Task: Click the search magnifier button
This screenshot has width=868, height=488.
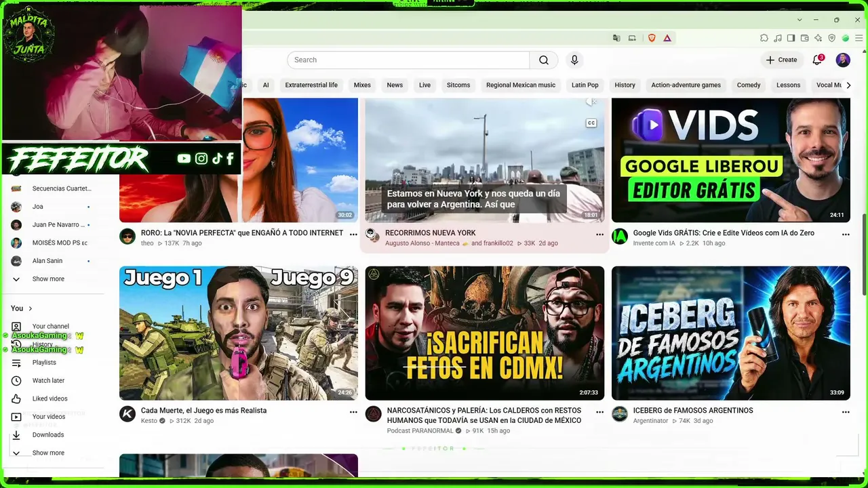Action: 544,60
